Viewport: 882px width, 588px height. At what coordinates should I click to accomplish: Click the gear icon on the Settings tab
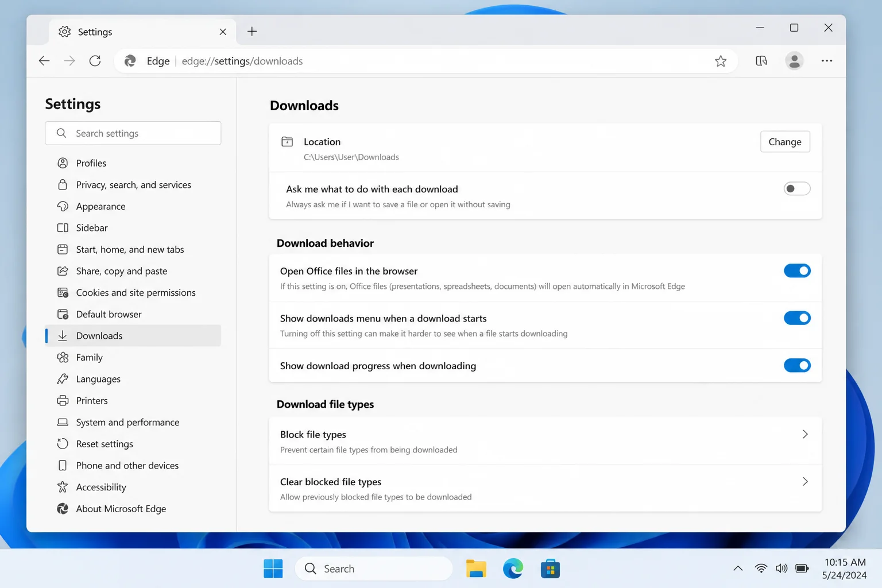coord(64,32)
